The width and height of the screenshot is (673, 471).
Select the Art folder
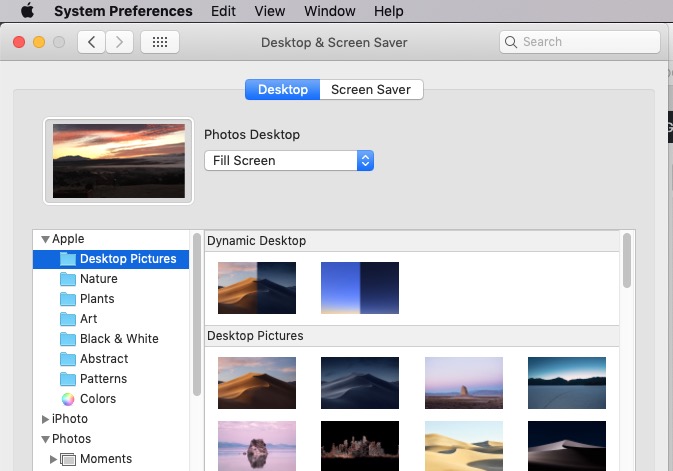click(x=111, y=319)
